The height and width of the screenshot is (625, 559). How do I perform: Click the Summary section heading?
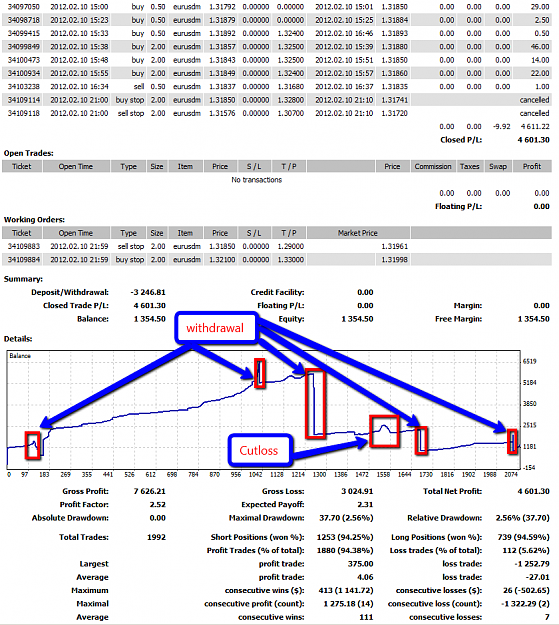pos(23,279)
